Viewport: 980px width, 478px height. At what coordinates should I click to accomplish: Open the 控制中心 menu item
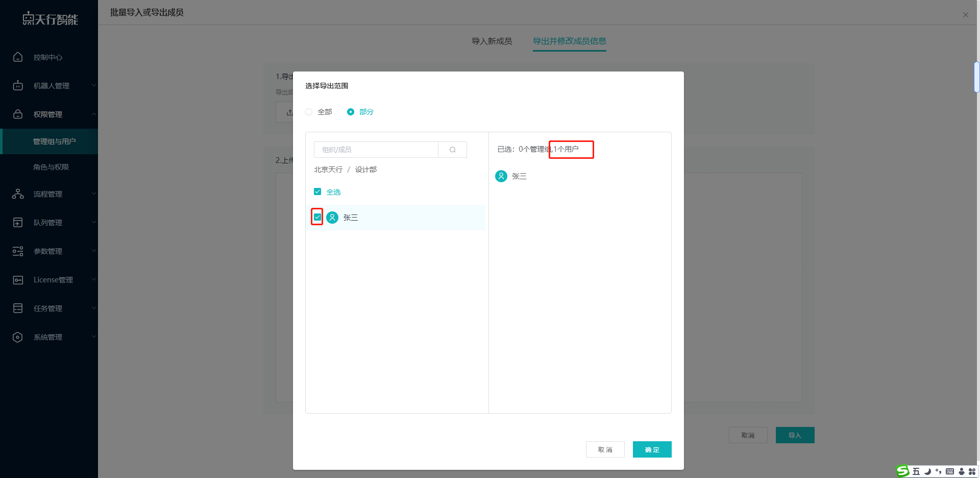tap(49, 57)
